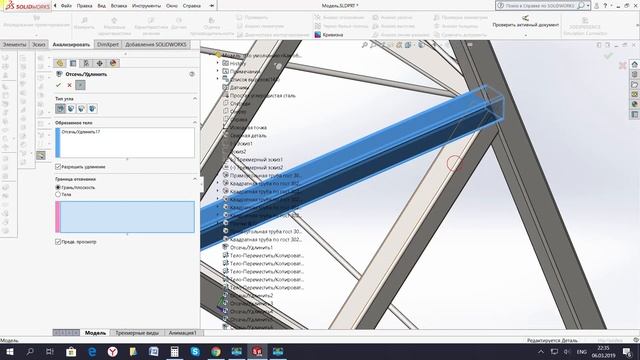The width and height of the screenshot is (640, 360).
Task: Select Отсечь/Удлинить1 in the feature tree
Action: click(251, 247)
